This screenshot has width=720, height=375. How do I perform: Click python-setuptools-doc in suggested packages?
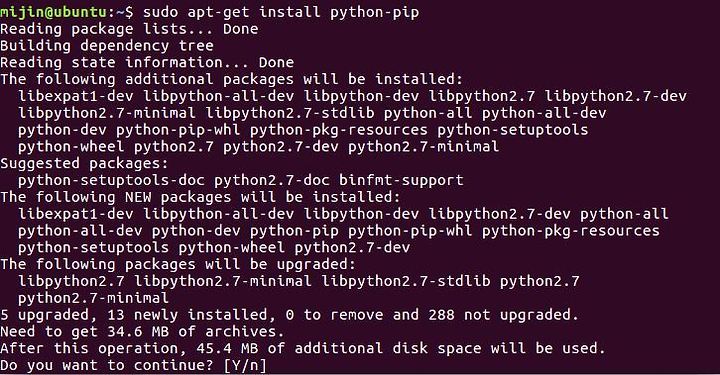(x=111, y=180)
